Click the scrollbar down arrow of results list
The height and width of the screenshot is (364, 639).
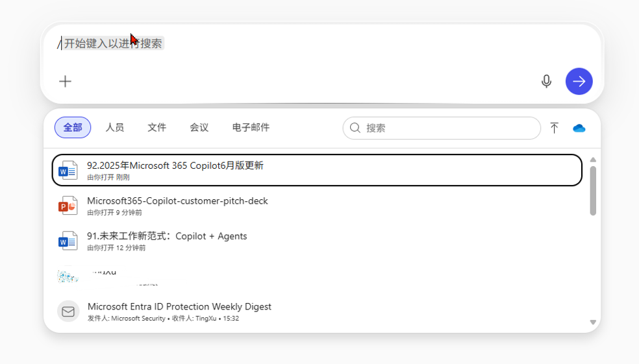(x=593, y=322)
